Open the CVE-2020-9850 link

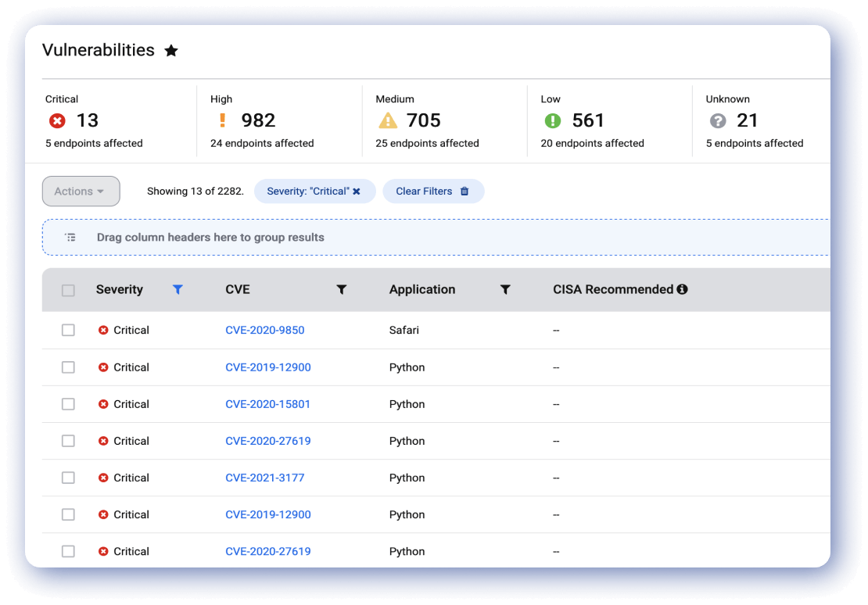point(264,331)
